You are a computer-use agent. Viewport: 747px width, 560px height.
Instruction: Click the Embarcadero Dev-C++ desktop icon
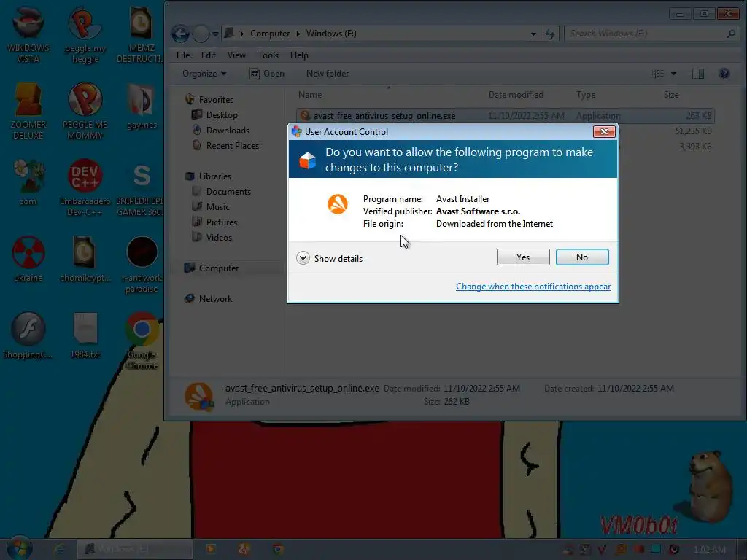click(85, 187)
